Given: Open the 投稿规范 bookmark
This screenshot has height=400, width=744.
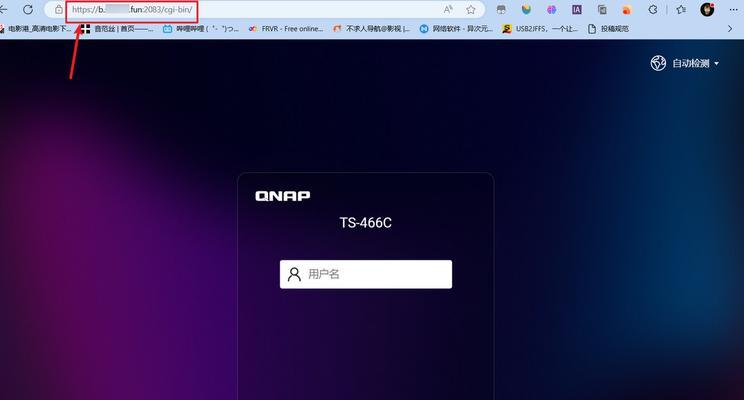Looking at the screenshot, I should pos(608,29).
